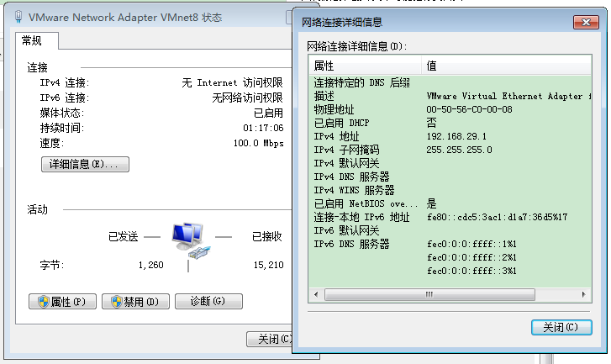Click the horizontal scrollbar thumb
611x364 pixels.
[429, 294]
